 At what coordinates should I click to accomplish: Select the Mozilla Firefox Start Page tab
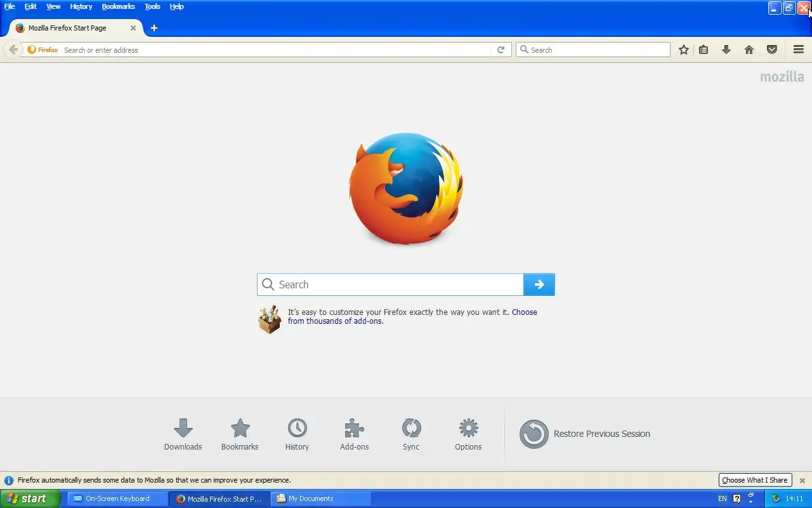[x=75, y=28]
